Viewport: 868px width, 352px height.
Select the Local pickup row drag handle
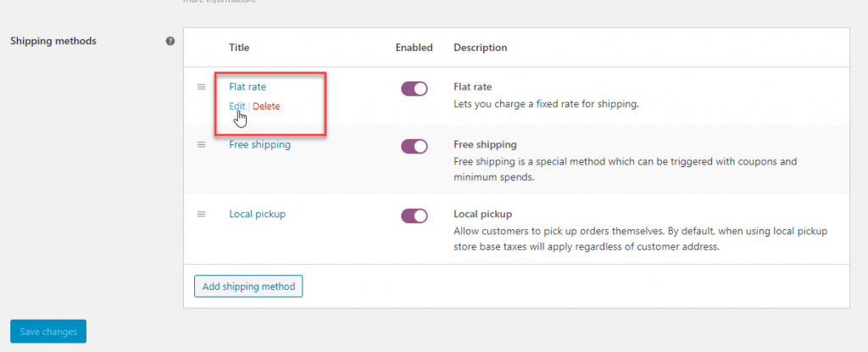202,214
